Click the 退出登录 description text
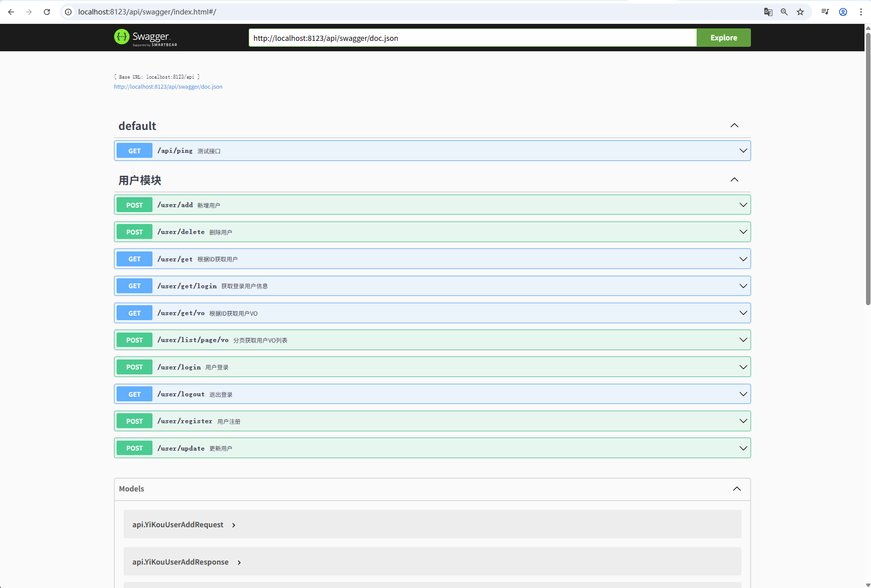This screenshot has height=588, width=871. tap(221, 395)
